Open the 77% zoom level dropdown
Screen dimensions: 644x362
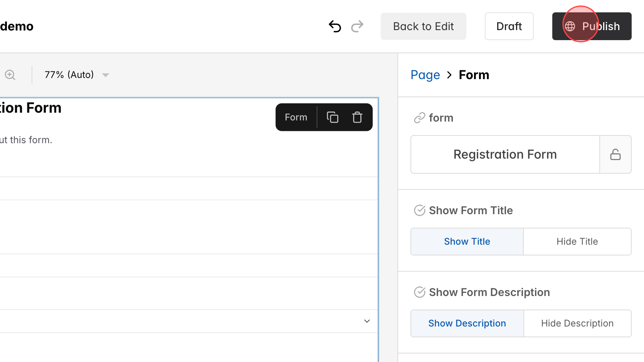76,74
